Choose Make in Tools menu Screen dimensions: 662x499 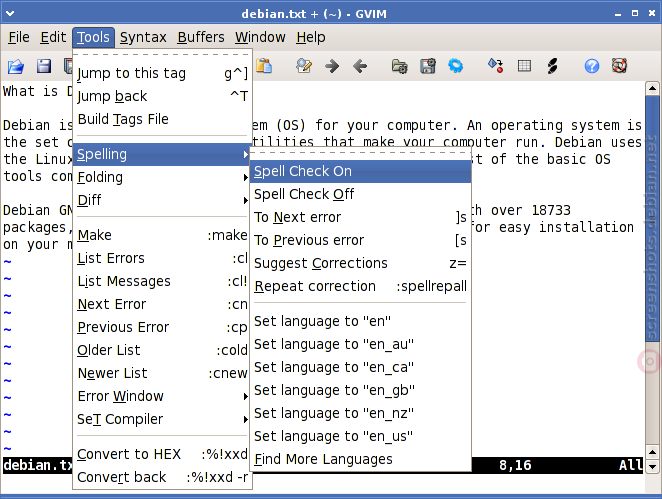163,235
